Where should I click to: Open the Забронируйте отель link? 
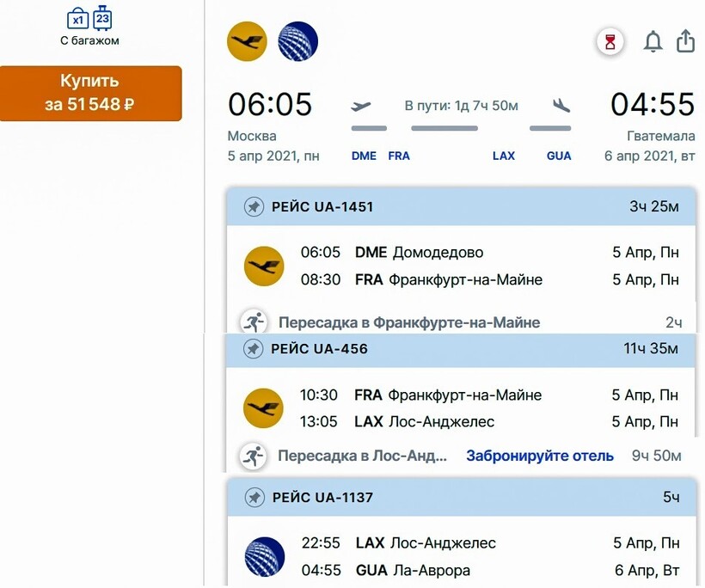point(540,456)
